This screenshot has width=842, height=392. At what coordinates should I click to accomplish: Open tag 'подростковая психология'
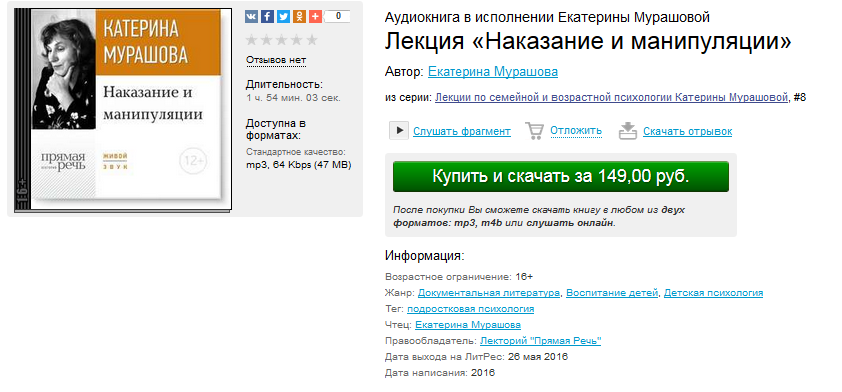[470, 309]
